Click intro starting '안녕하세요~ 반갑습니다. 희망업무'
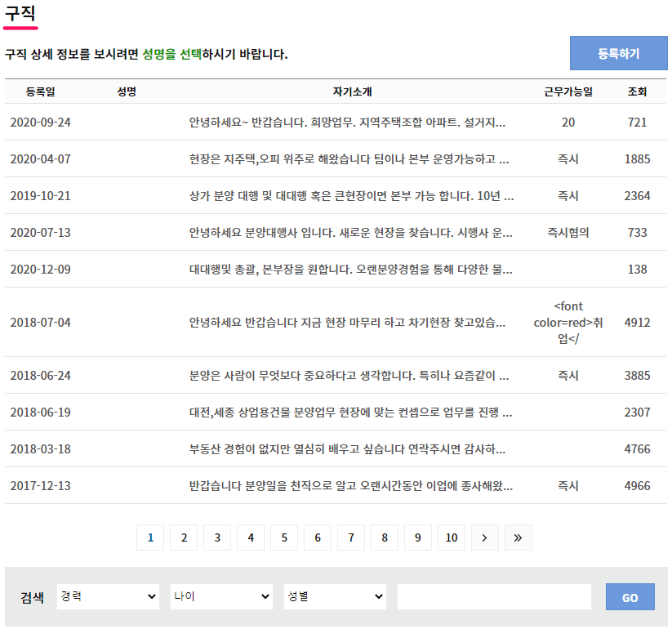Image resolution: width=672 pixels, height=629 pixels. [347, 123]
